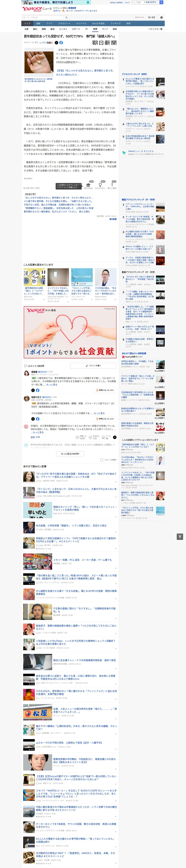Select the スポーツ category tab
The height and width of the screenshot is (868, 186).
point(76,29)
